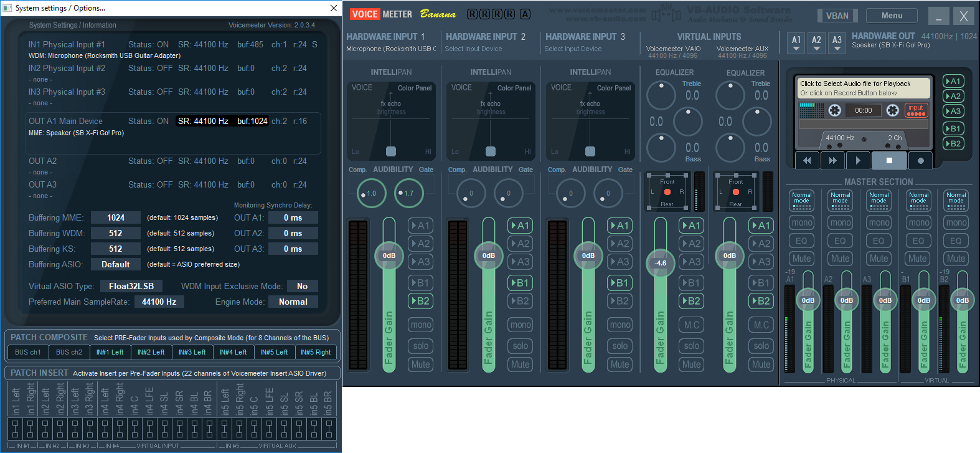Screen dimensions: 980x453
Task: Route the cassette player to bus B2
Action: pos(953,143)
